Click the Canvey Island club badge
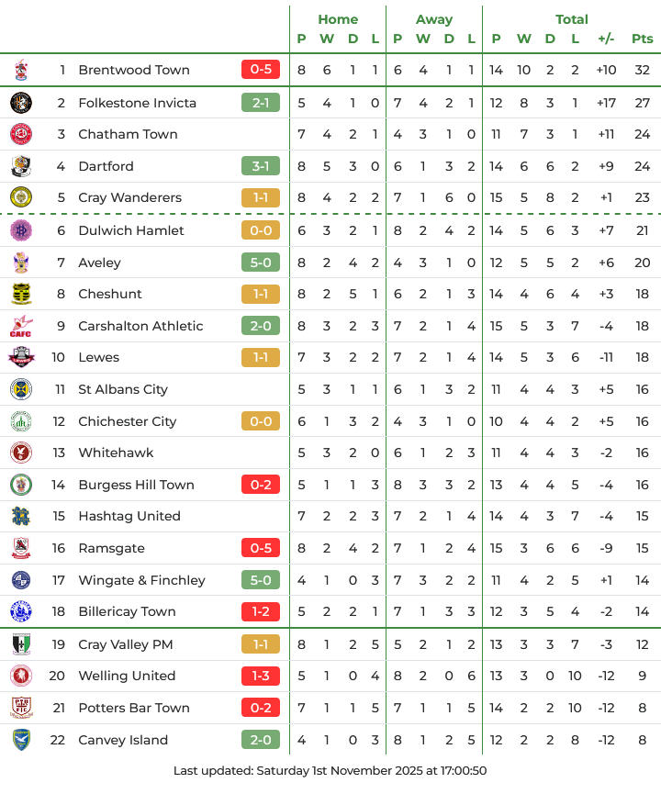 click(21, 740)
